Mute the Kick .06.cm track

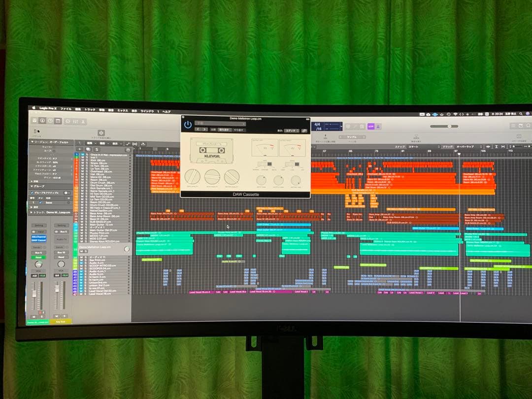pyautogui.click(x=82, y=161)
